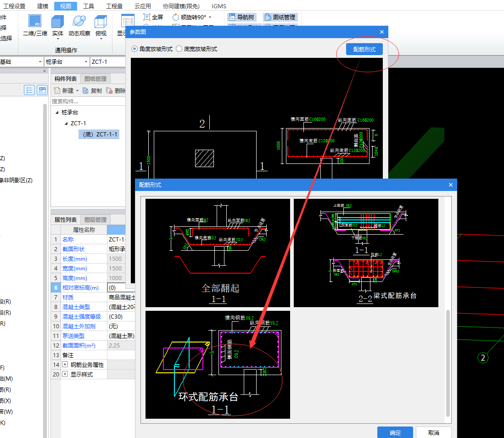The image size is (504, 438).
Task: Collapse the ZCT-1 tree node
Action: point(66,124)
